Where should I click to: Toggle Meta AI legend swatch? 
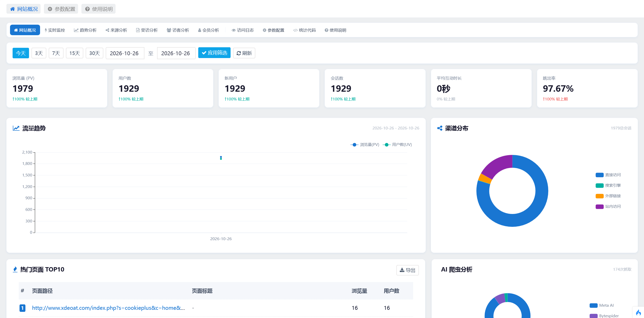(594, 305)
